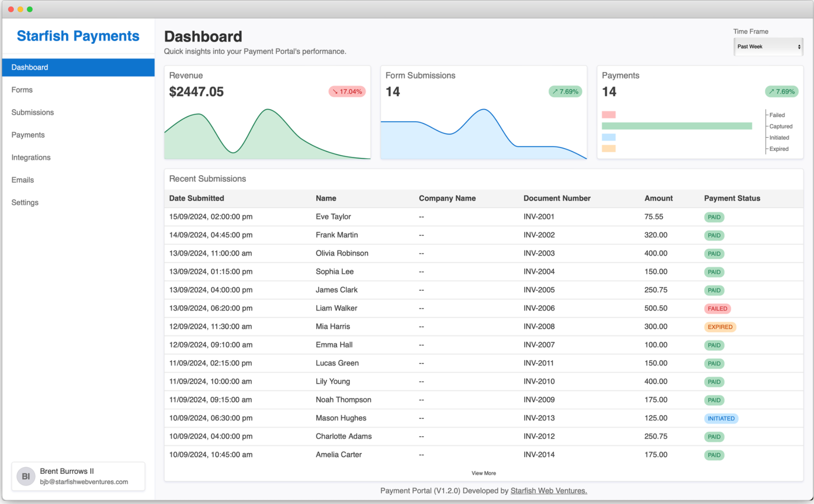Click the Form Submissions 7.69% badge

pos(565,91)
